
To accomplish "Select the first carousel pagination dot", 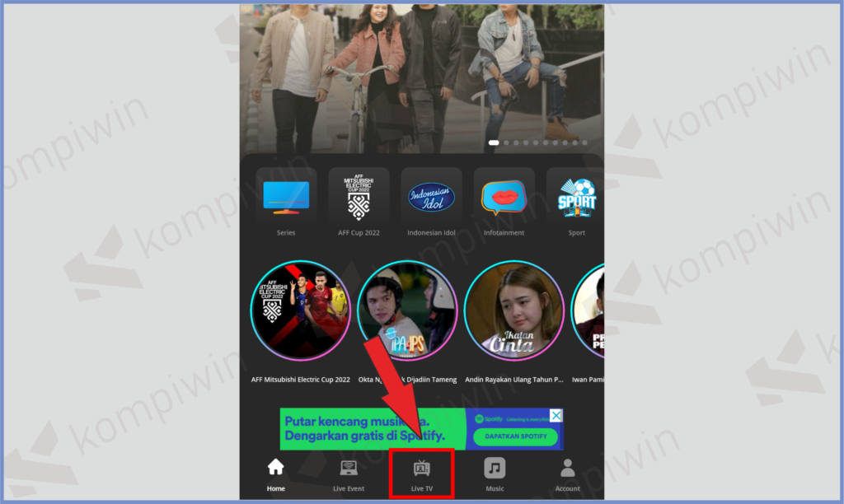I will [493, 142].
